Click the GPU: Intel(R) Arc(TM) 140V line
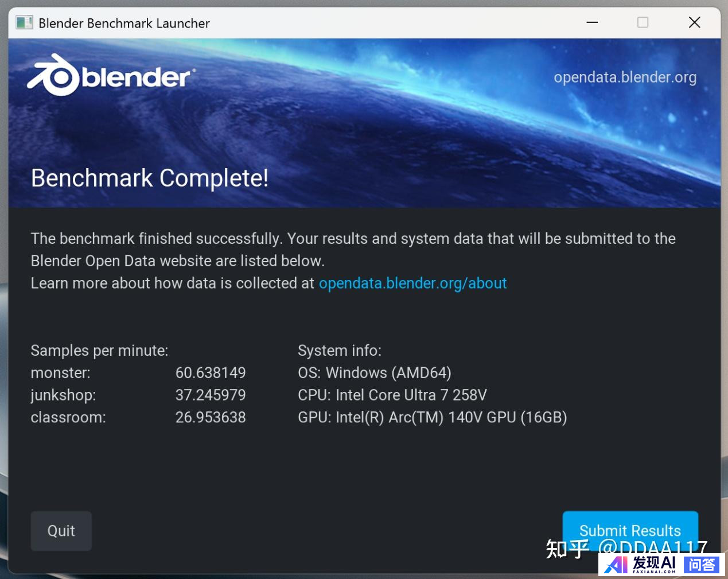Image resolution: width=728 pixels, height=579 pixels. (x=433, y=418)
